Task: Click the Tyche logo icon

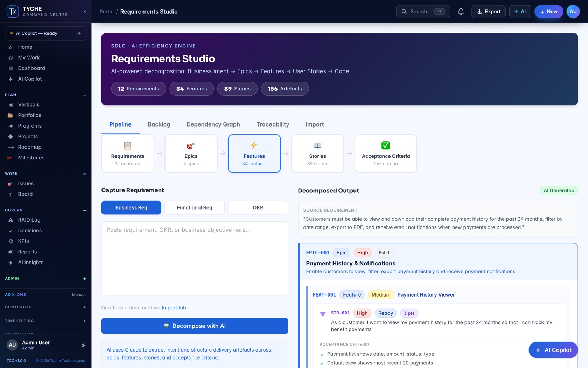Action: coord(13,12)
